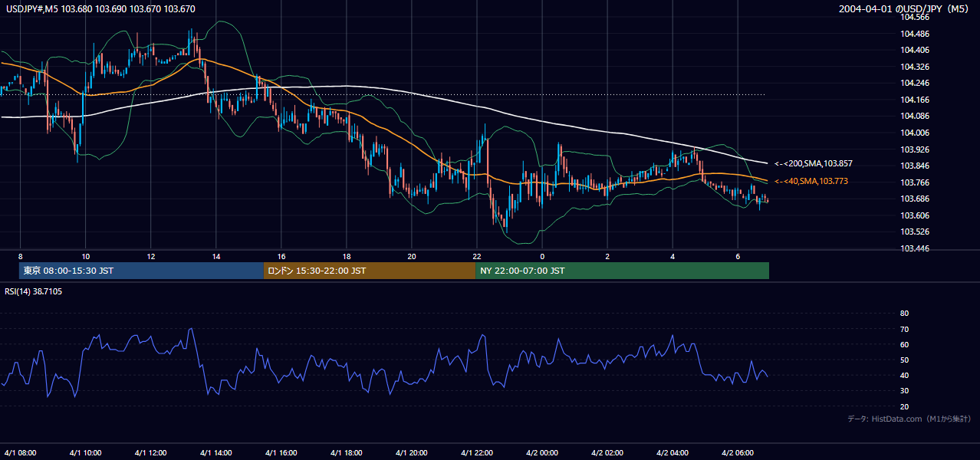Click hour mark 8 under price chart
The height and width of the screenshot is (460, 980).
click(21, 256)
